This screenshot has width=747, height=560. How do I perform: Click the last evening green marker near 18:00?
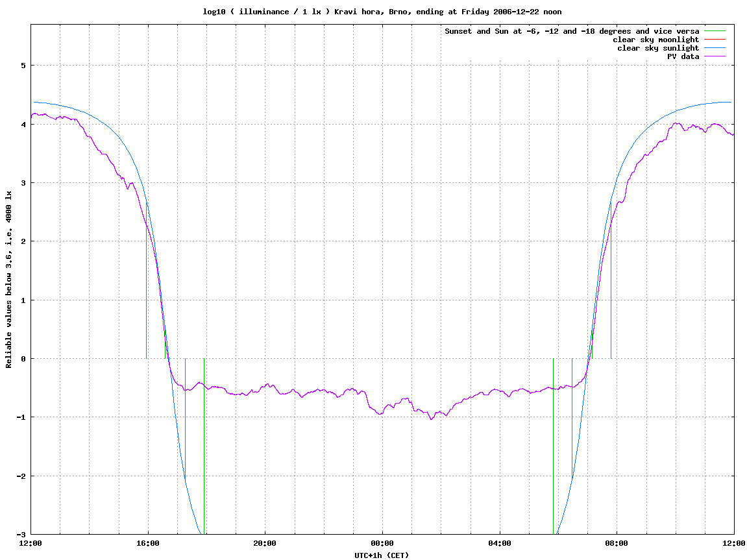click(x=204, y=446)
